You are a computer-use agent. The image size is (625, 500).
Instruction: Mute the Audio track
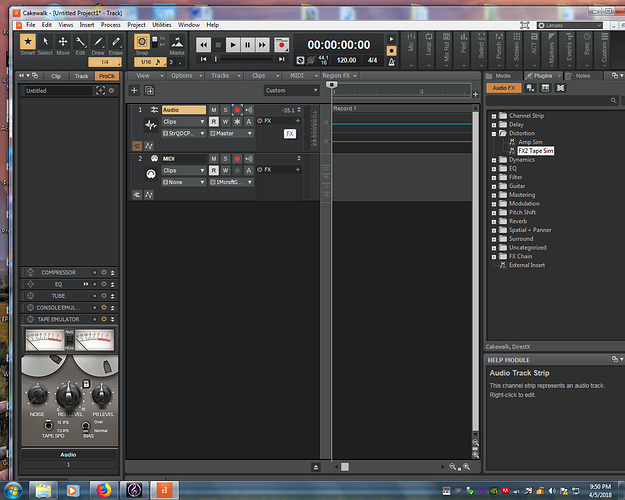coord(214,110)
